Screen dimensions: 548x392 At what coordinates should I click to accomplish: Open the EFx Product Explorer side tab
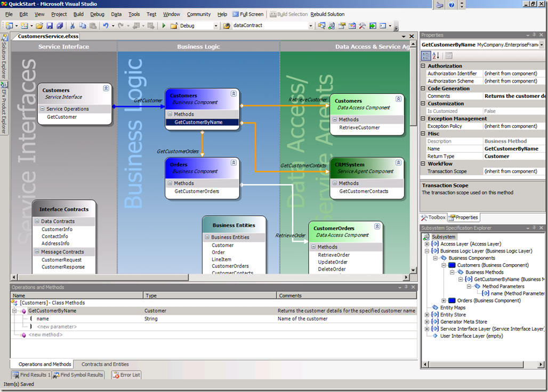tap(4, 108)
